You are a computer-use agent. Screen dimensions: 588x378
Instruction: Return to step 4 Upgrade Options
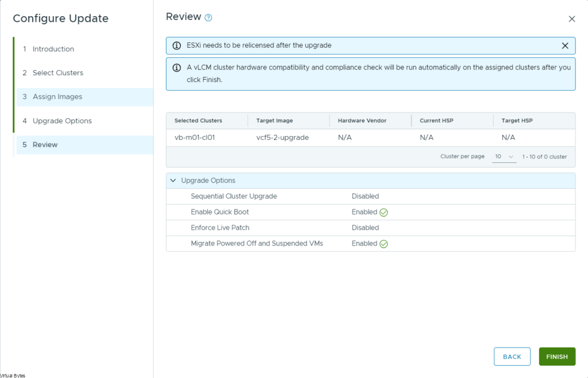coord(62,121)
